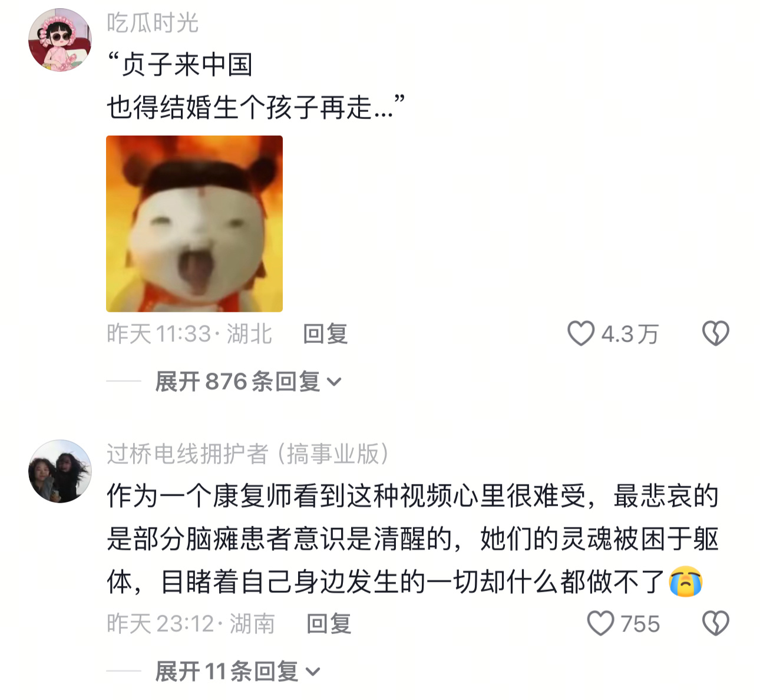Image resolution: width=760 pixels, height=700 pixels.
Task: Select the 贞子来中国 comment text
Action: click(x=257, y=86)
